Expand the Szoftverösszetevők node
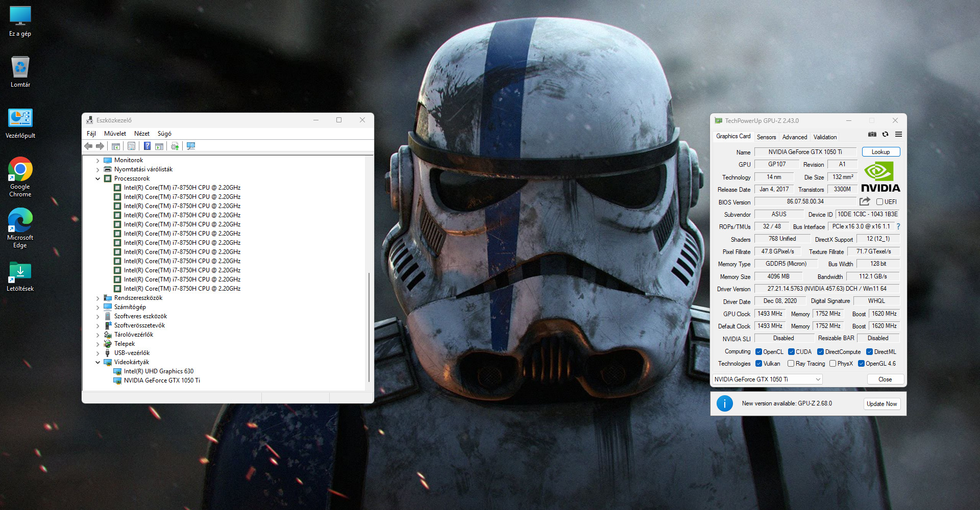Viewport: 980px width, 510px height. pos(97,325)
